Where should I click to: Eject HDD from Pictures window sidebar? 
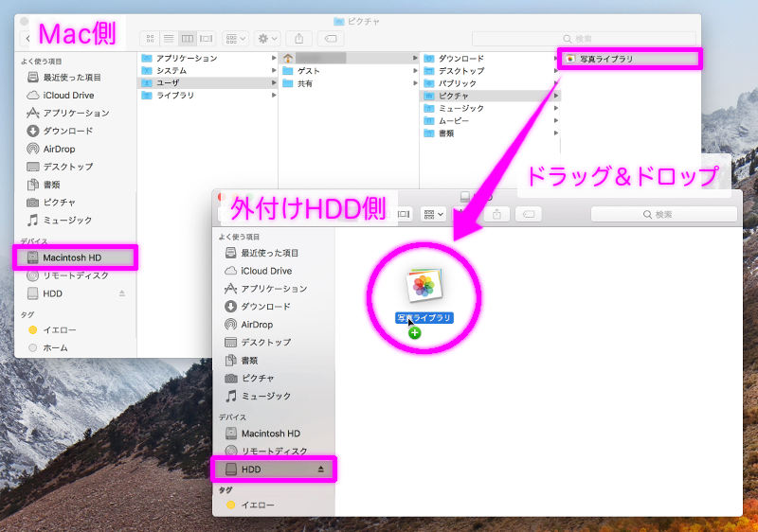pyautogui.click(x=122, y=293)
